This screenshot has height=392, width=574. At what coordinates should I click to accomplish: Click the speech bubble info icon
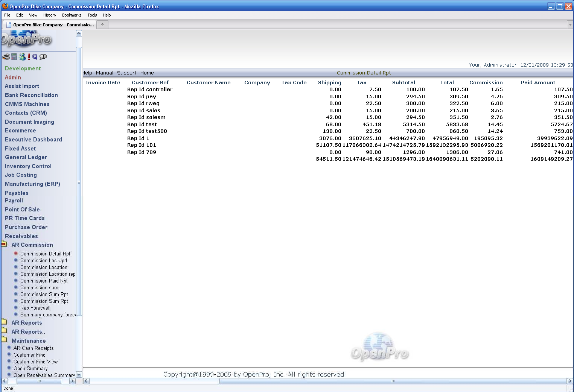pos(43,57)
